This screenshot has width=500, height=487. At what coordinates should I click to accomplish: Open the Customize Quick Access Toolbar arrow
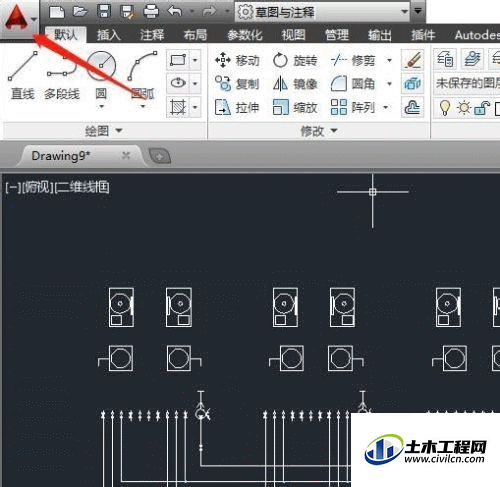[x=418, y=11]
